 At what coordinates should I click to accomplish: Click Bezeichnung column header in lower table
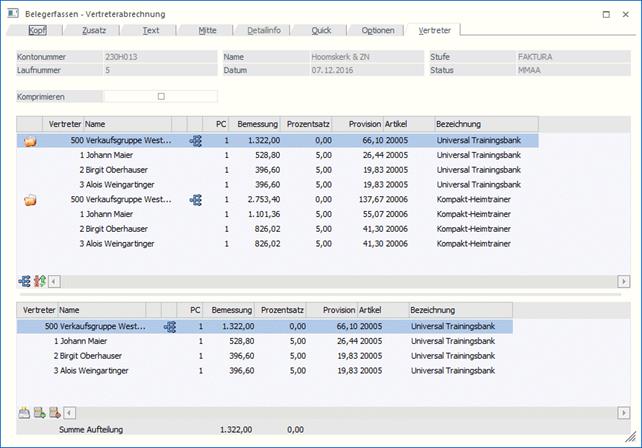[x=432, y=311]
